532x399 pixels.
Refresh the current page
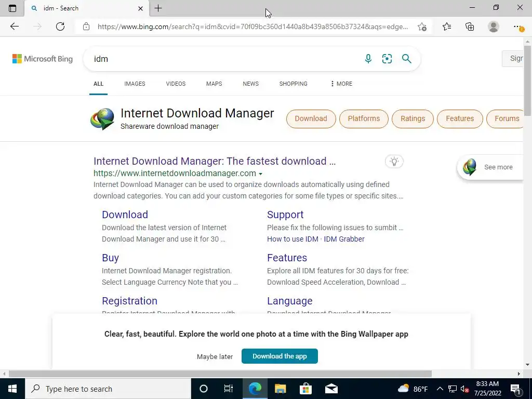coord(60,26)
